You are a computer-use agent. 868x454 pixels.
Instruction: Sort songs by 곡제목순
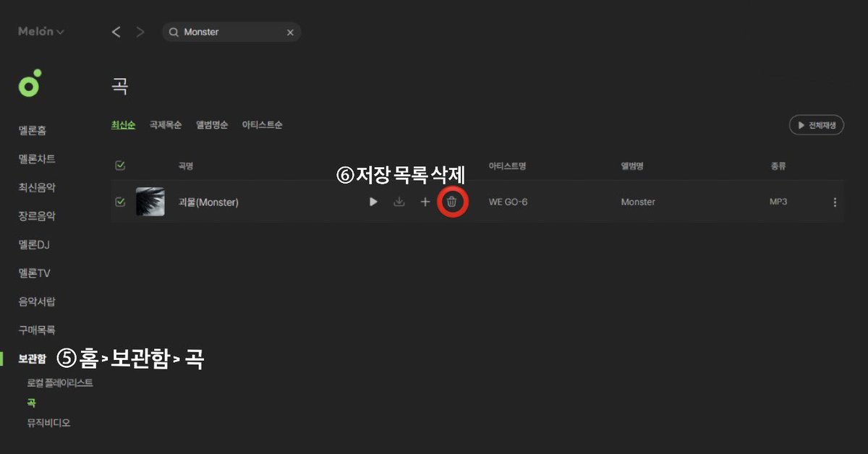coord(166,125)
